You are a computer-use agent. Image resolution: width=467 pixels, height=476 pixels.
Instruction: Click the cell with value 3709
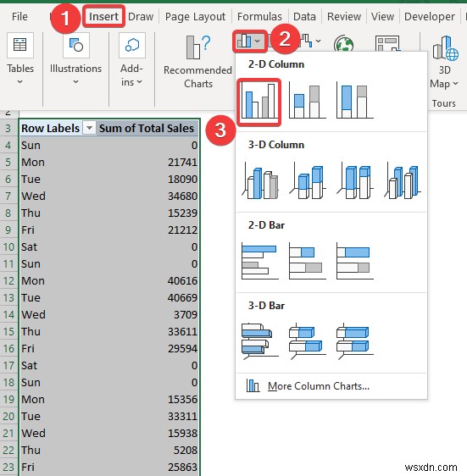click(x=147, y=314)
